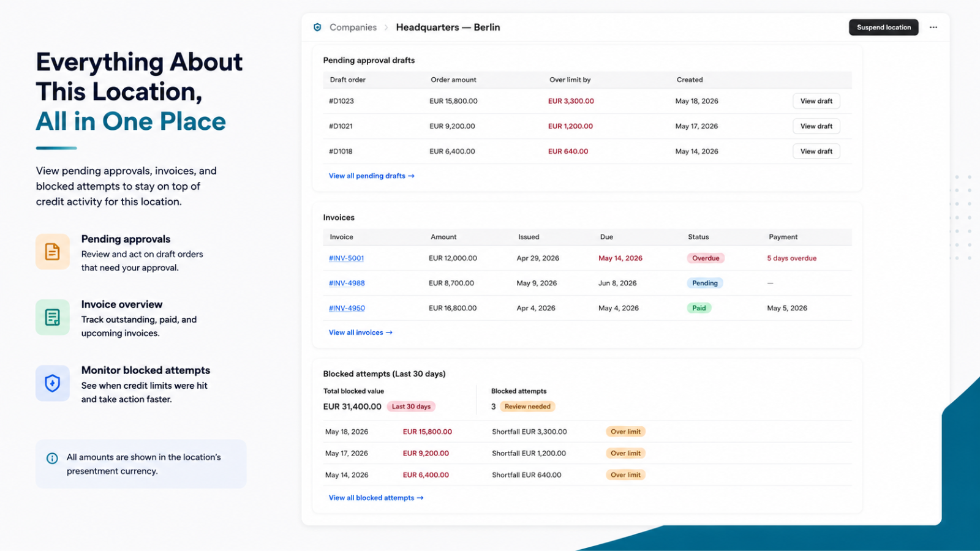The image size is (980, 551).
Task: Click the EUR 31,400.00 total blocked value
Action: click(352, 407)
